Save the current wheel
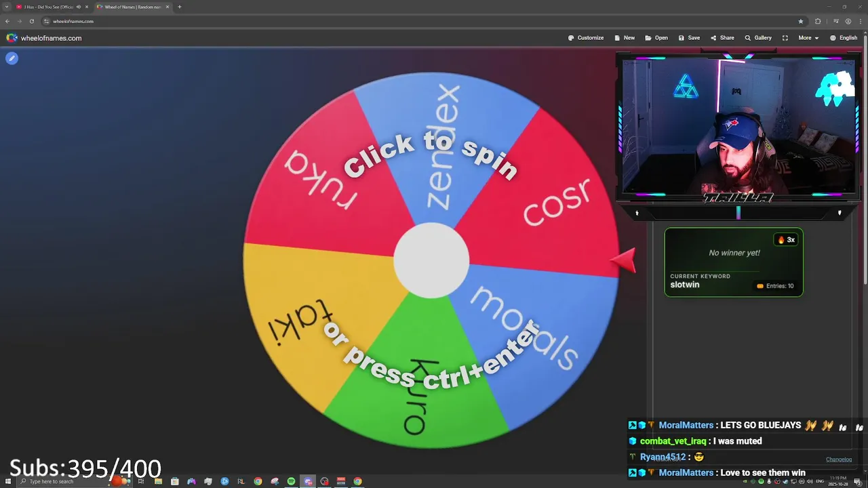Image resolution: width=868 pixels, height=488 pixels. click(x=689, y=38)
